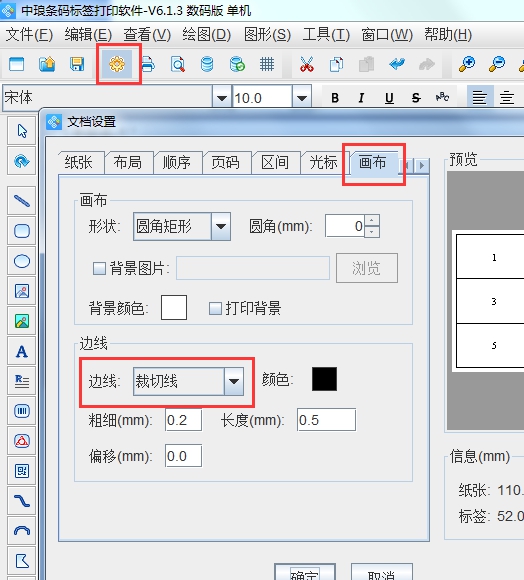
Task: Open document settings gear icon
Action: 117,64
